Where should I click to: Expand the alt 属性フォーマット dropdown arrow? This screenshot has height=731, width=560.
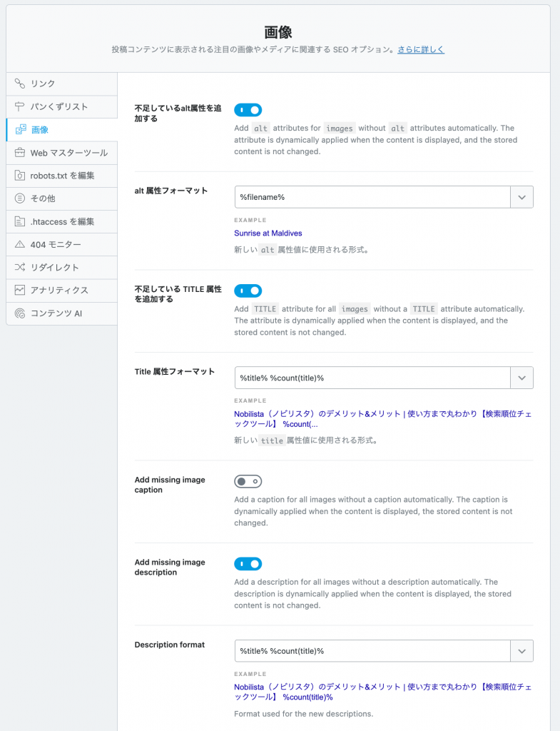tap(521, 197)
